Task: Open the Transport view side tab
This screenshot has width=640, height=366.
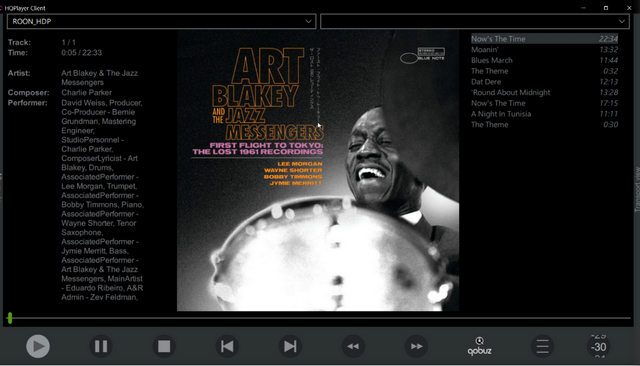Action: coord(637,189)
